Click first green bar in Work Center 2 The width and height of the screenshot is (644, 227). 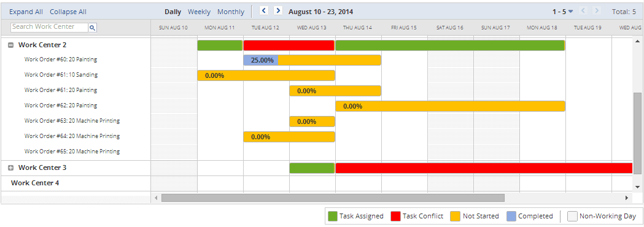tap(220, 45)
